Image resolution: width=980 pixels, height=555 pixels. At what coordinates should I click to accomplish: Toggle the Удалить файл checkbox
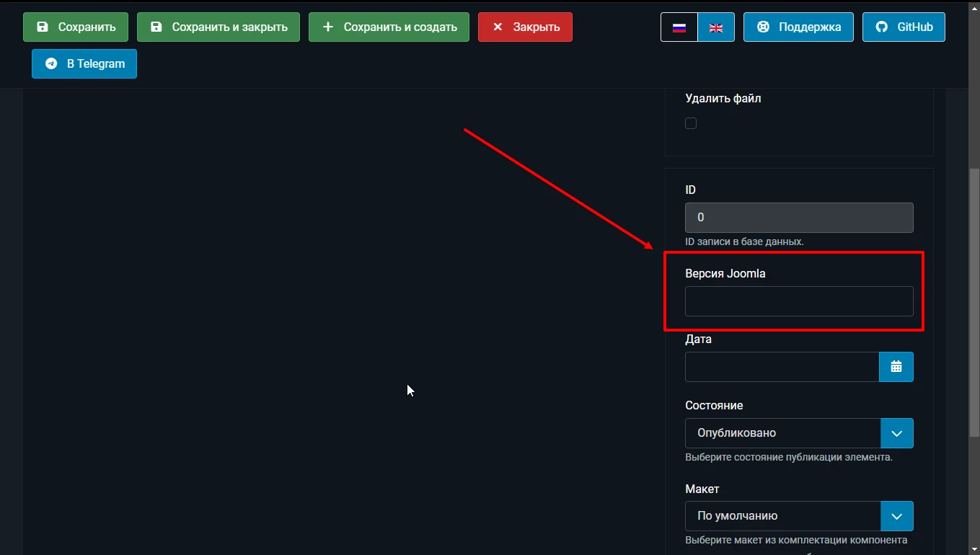[691, 123]
